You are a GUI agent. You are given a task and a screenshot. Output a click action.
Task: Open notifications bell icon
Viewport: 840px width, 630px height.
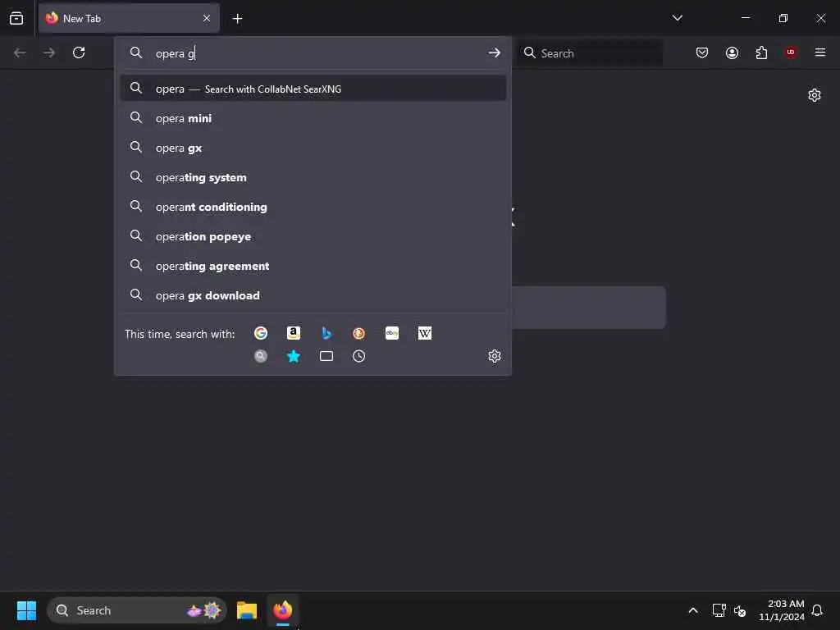(x=817, y=610)
